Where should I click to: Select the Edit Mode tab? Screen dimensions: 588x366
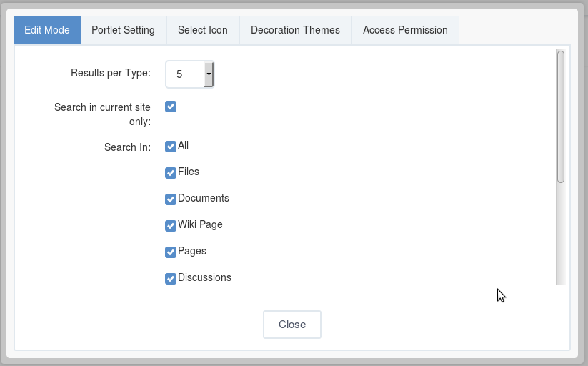click(47, 30)
